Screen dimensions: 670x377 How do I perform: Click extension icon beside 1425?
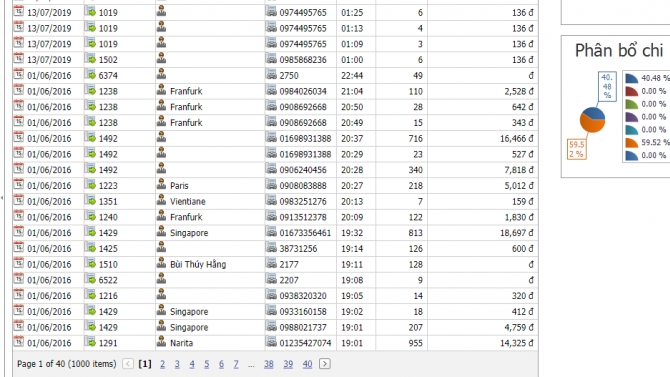90,247
